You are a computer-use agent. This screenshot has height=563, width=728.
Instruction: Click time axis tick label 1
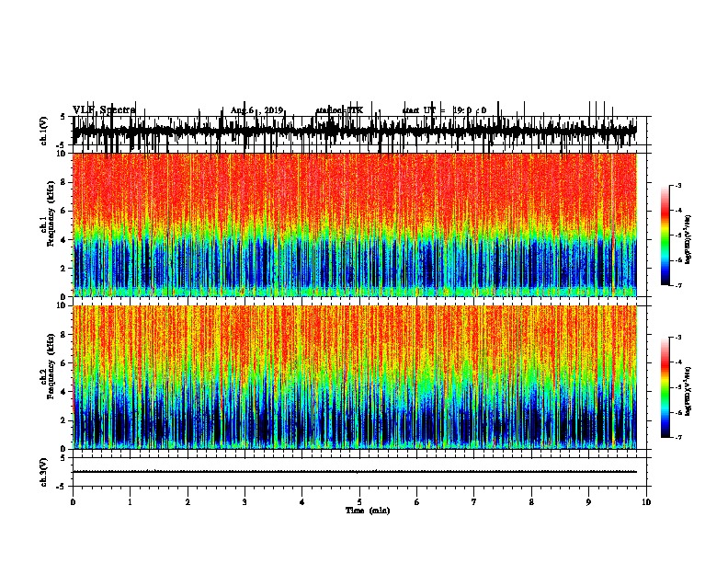click(x=130, y=502)
